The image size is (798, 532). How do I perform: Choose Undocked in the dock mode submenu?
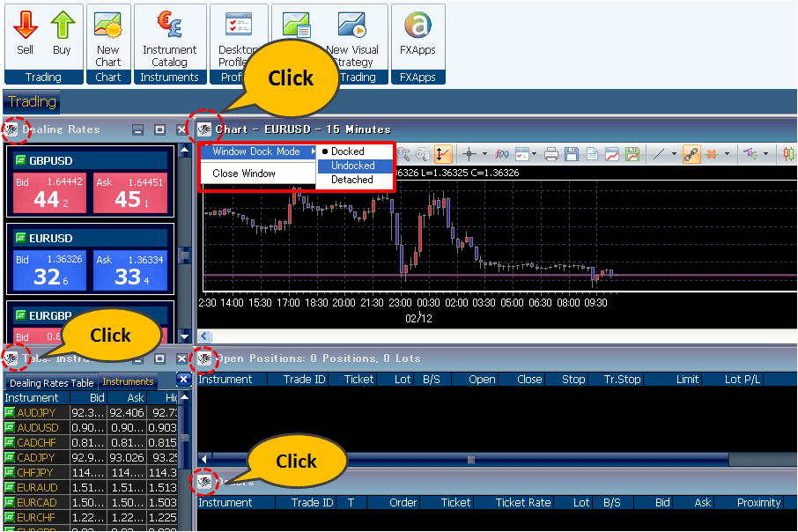pos(353,166)
